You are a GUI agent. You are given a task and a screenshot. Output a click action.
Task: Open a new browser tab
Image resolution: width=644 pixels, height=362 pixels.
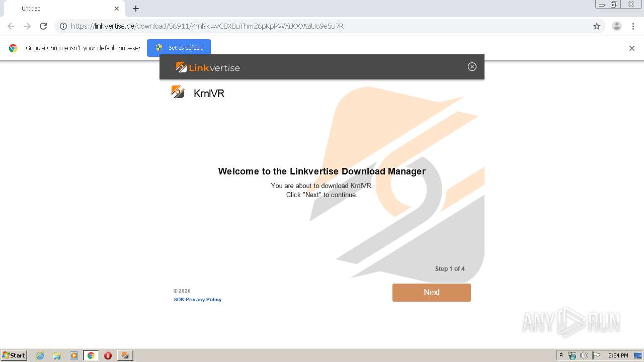click(136, 9)
